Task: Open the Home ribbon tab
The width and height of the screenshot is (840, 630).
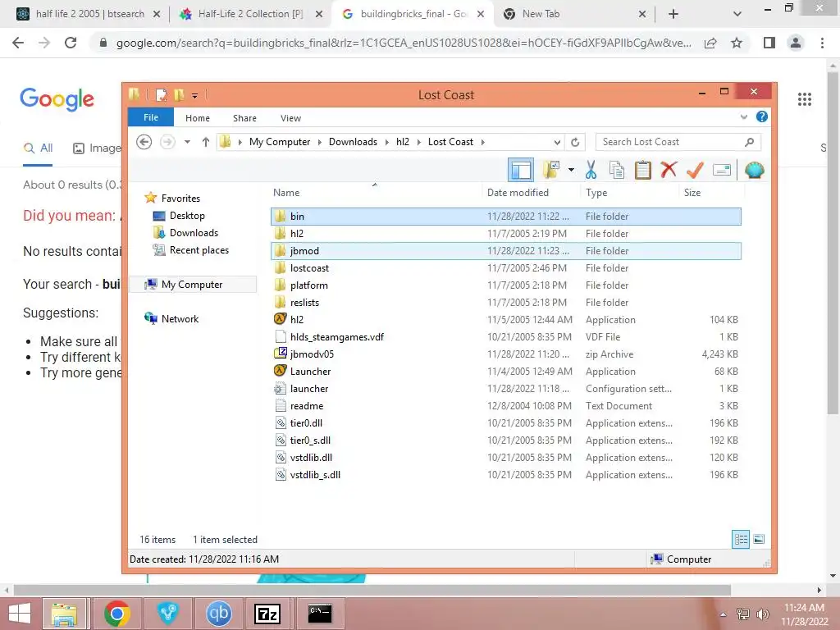Action: point(198,118)
